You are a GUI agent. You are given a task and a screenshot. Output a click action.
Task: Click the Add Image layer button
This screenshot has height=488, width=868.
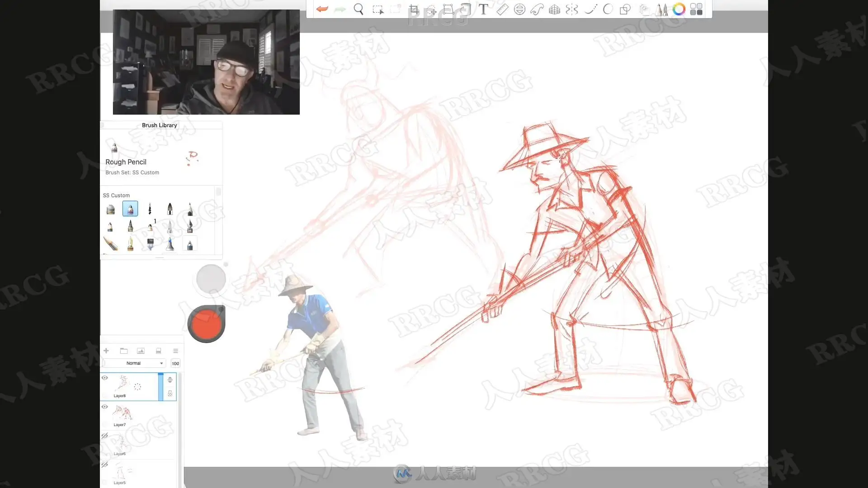(141, 351)
